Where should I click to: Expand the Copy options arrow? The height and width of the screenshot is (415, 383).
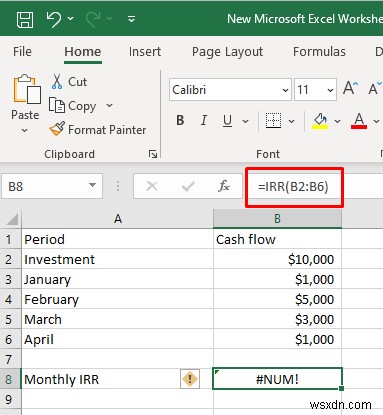109,106
